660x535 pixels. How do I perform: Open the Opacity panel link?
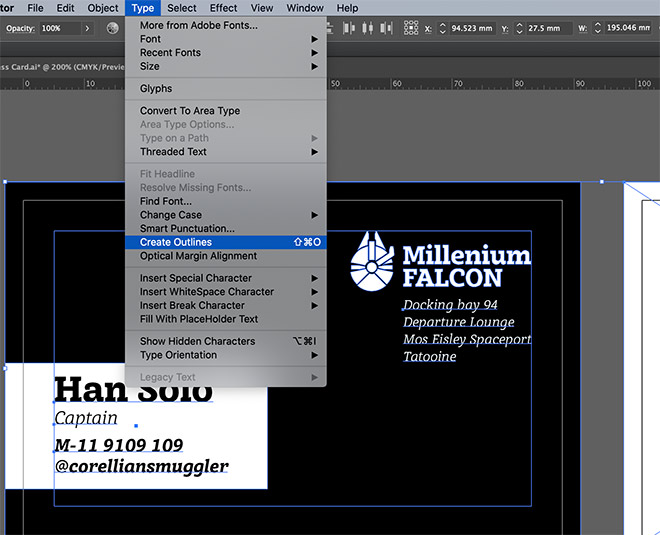pos(20,29)
